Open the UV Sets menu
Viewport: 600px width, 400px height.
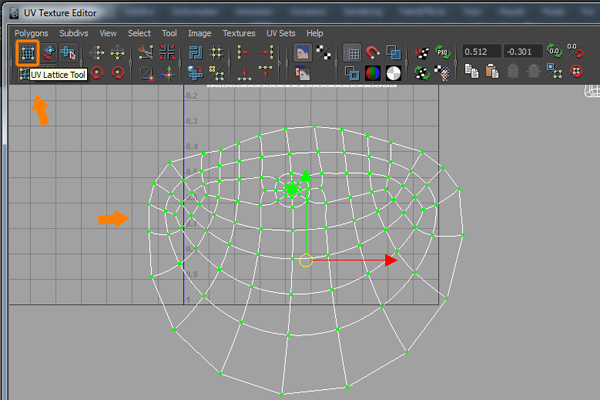click(280, 33)
